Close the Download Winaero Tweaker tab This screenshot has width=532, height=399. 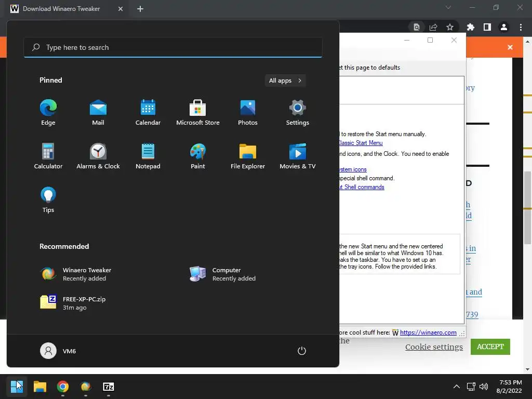point(121,9)
